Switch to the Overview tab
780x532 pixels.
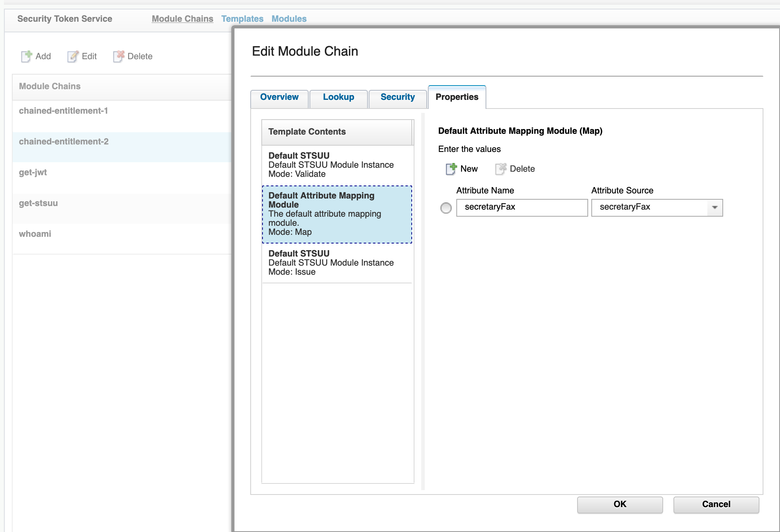(279, 97)
